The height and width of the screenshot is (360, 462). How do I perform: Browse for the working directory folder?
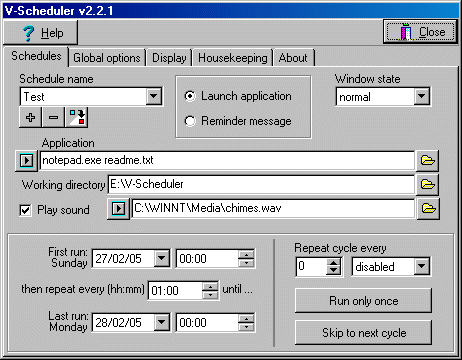coord(427,184)
